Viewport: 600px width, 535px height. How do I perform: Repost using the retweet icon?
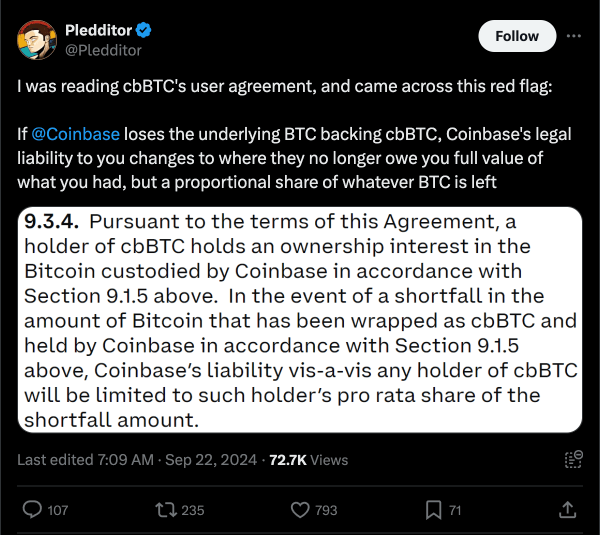tap(164, 509)
